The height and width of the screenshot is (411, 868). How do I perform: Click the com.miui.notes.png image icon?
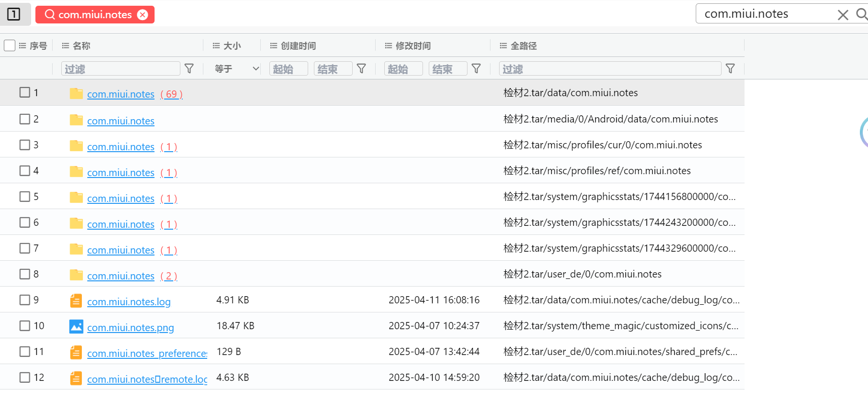[x=76, y=326]
